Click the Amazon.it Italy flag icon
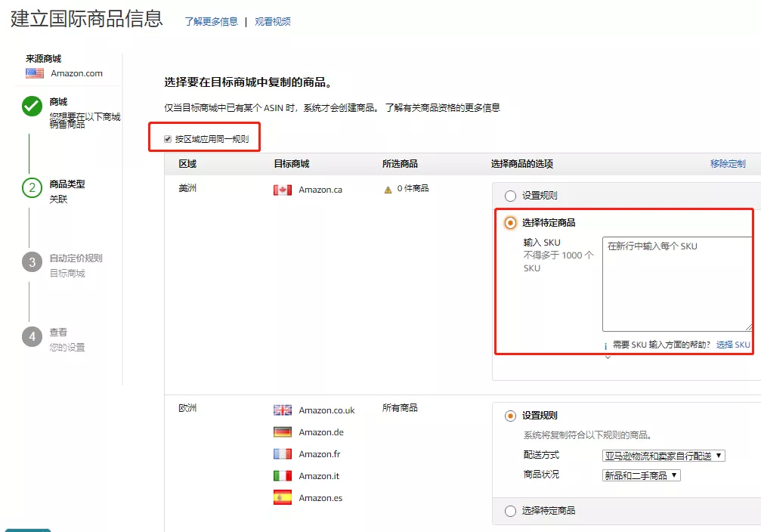 [282, 476]
